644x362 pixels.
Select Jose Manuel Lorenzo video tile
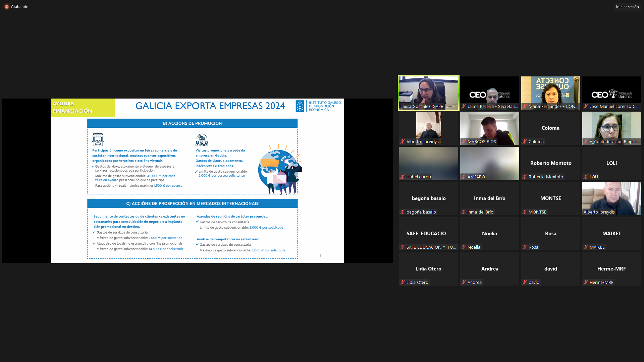click(611, 93)
